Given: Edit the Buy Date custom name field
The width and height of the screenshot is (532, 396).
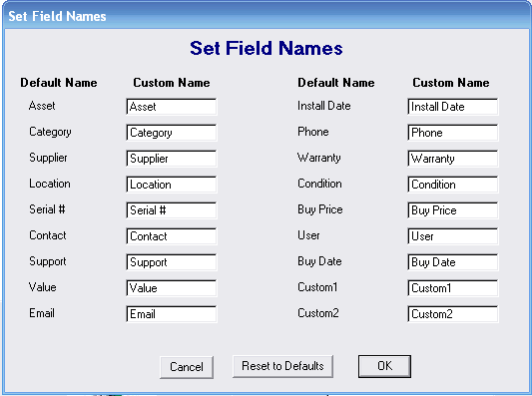Looking at the screenshot, I should pyautogui.click(x=453, y=262).
